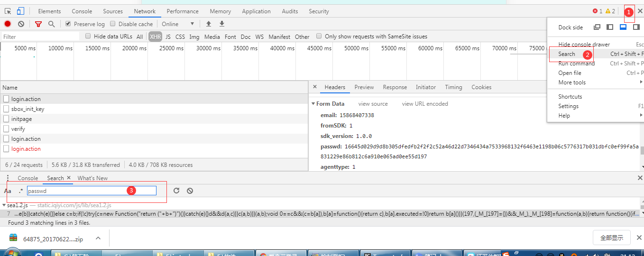The height and width of the screenshot is (256, 644).
Task: Open the Online throttling dropdown
Action: pos(178,24)
